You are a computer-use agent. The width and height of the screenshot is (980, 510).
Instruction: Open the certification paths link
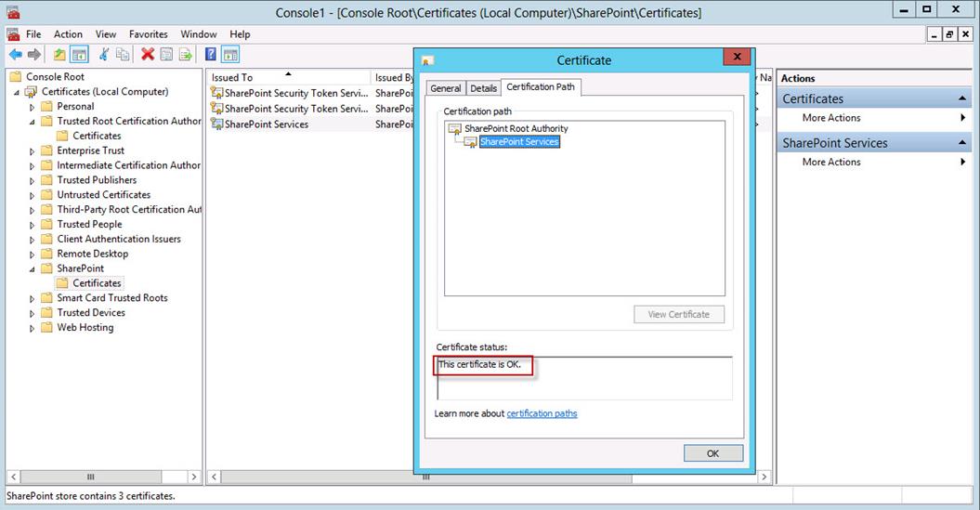pos(542,413)
